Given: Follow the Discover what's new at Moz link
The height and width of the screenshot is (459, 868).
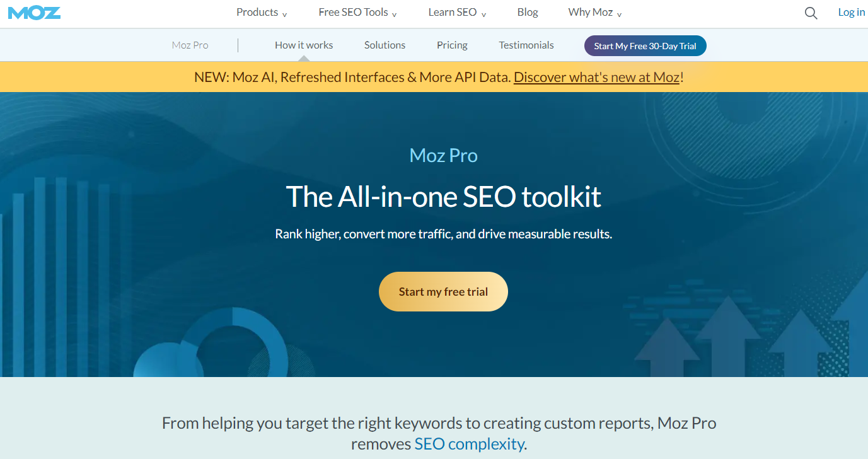Looking at the screenshot, I should coord(596,78).
